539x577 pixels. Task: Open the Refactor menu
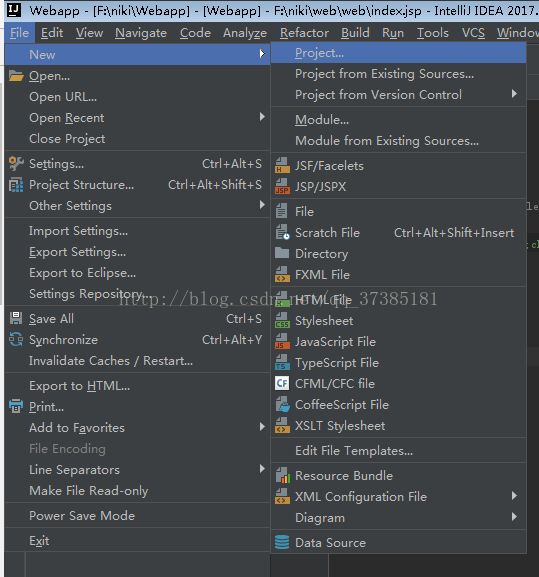(x=304, y=33)
